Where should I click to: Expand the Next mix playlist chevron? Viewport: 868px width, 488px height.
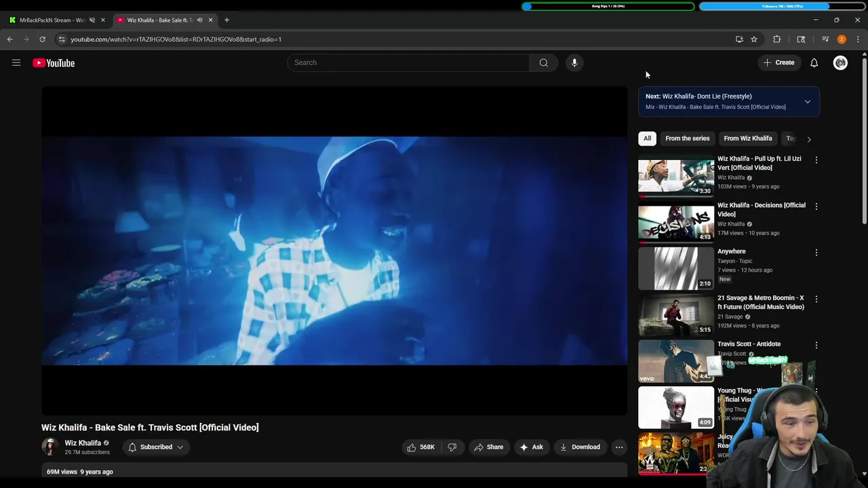pyautogui.click(x=808, y=102)
